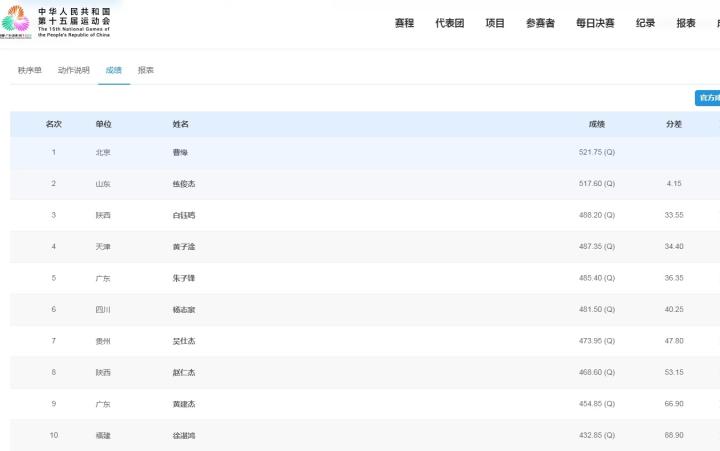Open the 参赛者 participants menu item
Image resolution: width=720 pixels, height=451 pixels.
[x=540, y=23]
